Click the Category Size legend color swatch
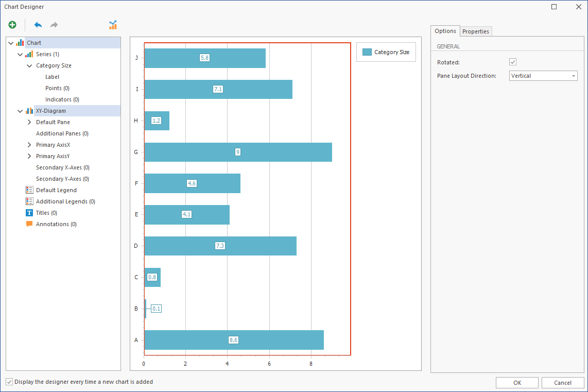 click(367, 52)
